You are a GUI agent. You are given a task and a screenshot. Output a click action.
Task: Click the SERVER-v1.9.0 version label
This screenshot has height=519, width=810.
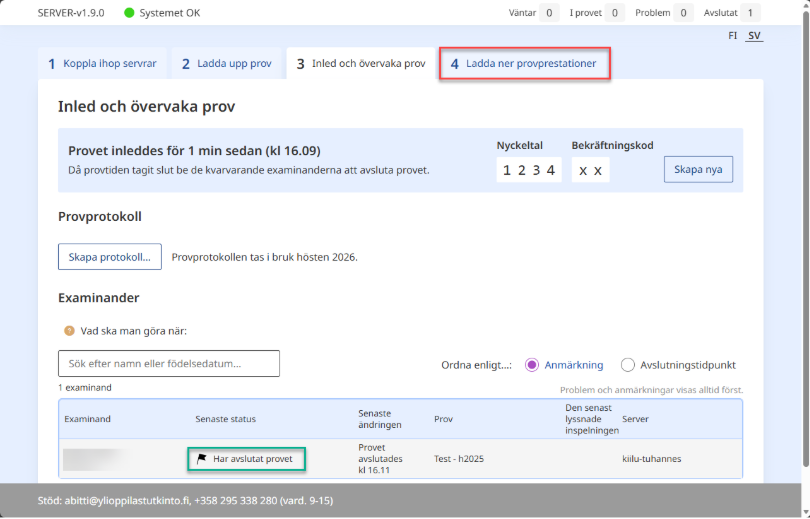[x=71, y=13]
